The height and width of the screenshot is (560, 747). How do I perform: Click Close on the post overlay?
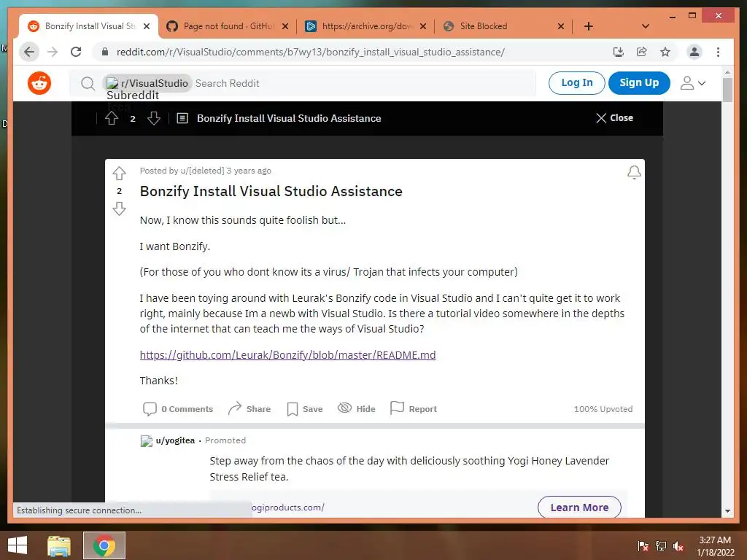tap(614, 118)
